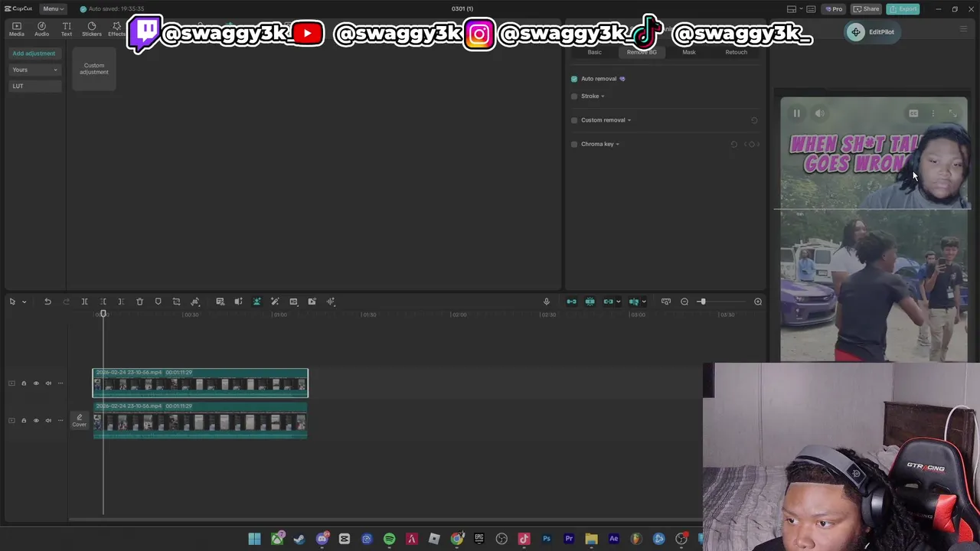The width and height of the screenshot is (980, 551).
Task: Click the Export button
Action: click(x=903, y=9)
